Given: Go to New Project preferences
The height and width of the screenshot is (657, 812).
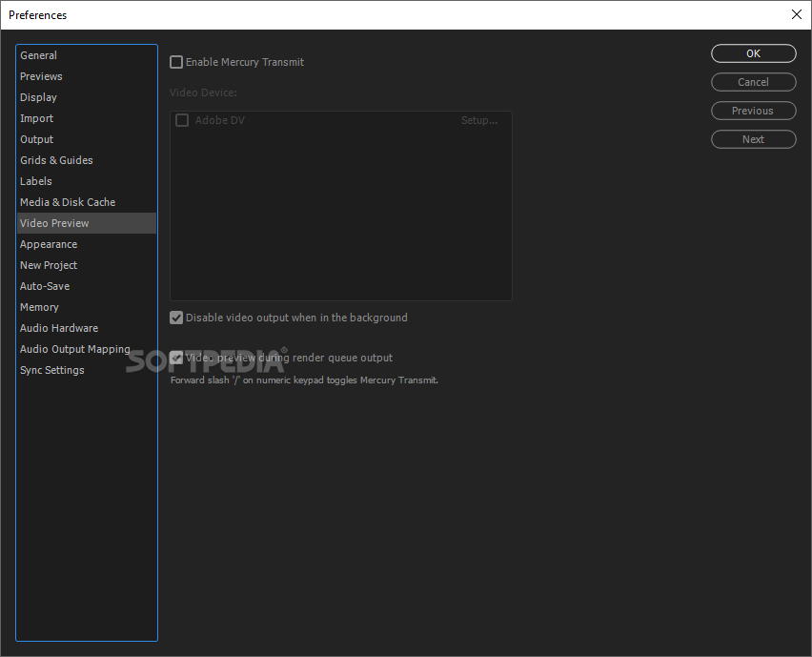Looking at the screenshot, I should (x=87, y=265).
